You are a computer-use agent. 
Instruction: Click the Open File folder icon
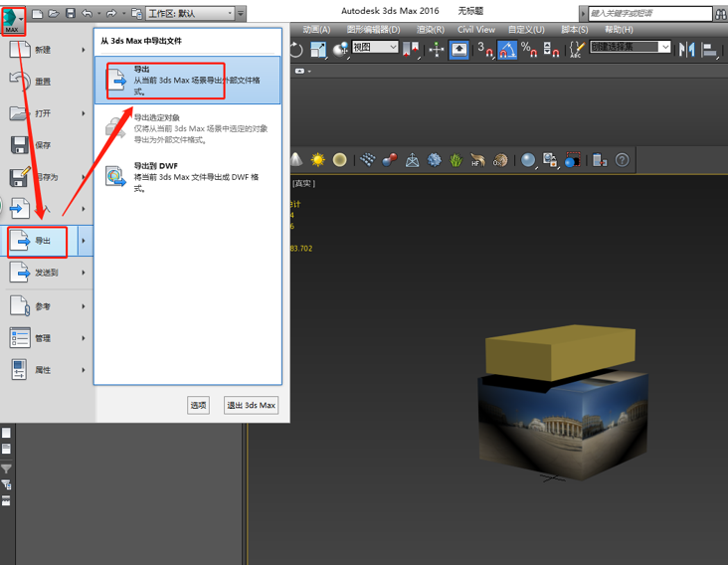(54, 14)
